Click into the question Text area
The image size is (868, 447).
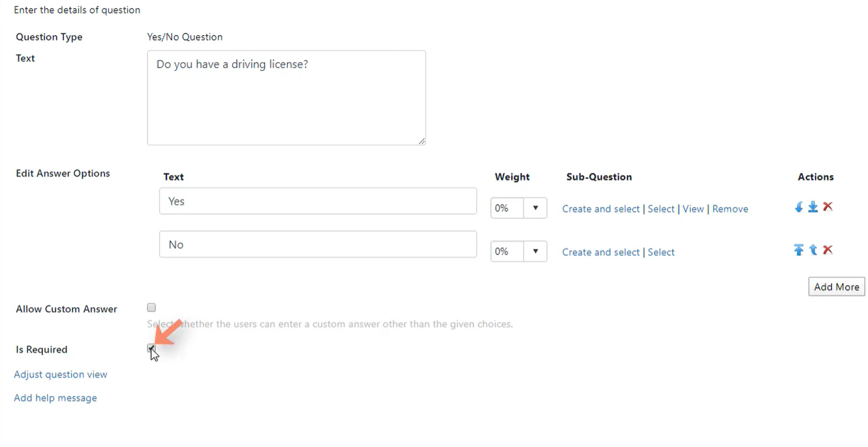[286, 98]
